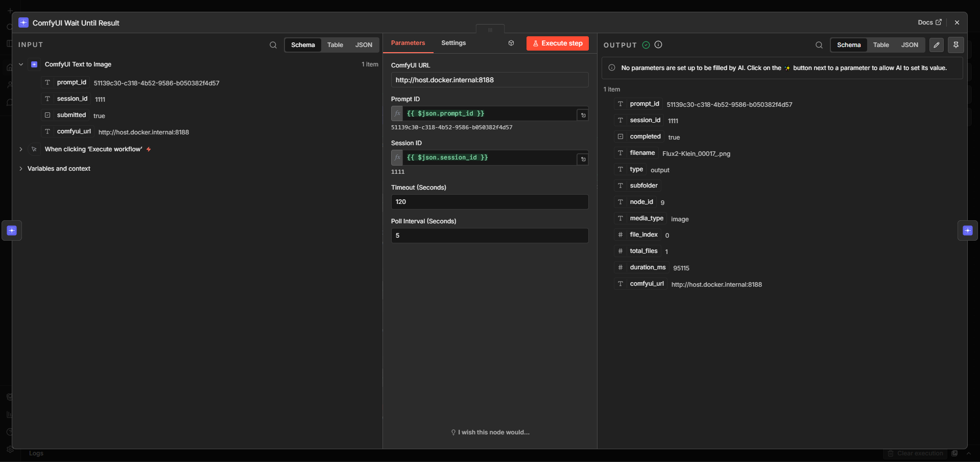Image resolution: width=980 pixels, height=462 pixels.
Task: Reset the Prompt ID expression field
Action: point(583,115)
